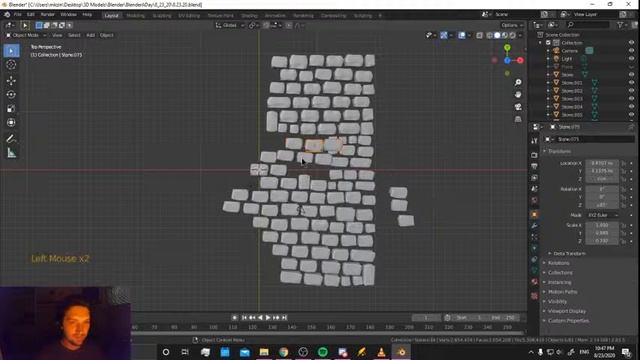Click the Stone.075 object name field
Screen dimensions: 640x360
point(590,139)
